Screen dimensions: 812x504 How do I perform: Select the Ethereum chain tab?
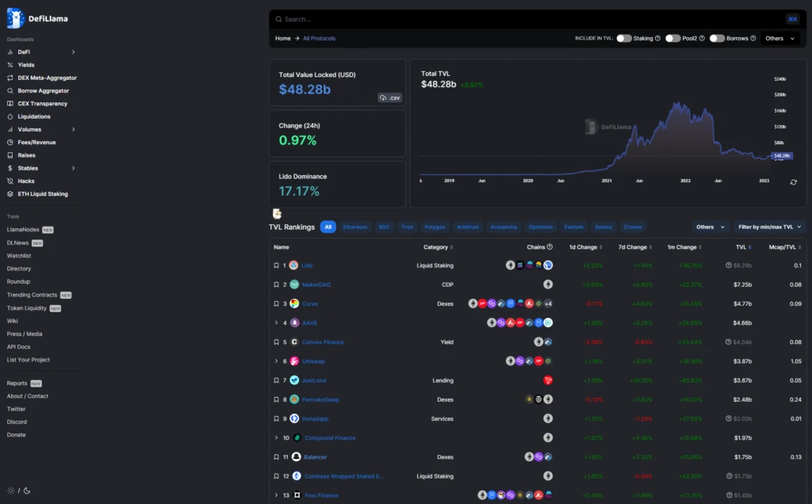[355, 227]
